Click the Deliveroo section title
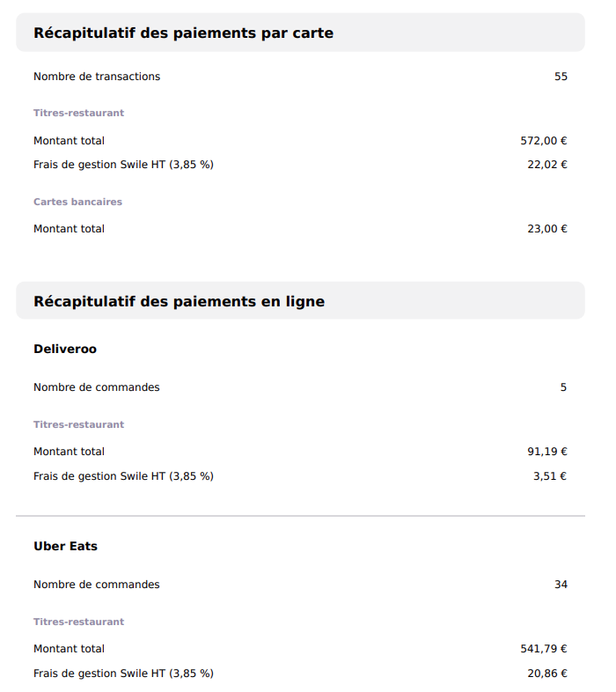The height and width of the screenshot is (692, 616). (65, 350)
